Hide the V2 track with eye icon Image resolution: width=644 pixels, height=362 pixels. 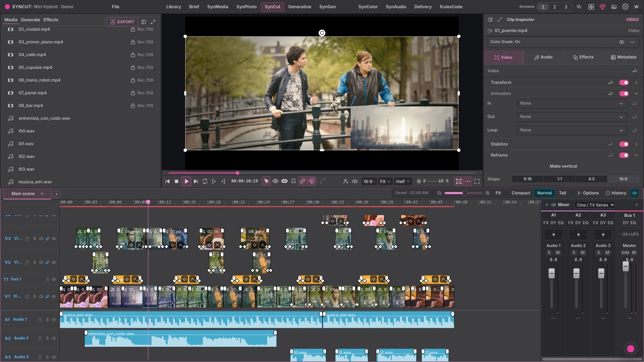(x=54, y=262)
